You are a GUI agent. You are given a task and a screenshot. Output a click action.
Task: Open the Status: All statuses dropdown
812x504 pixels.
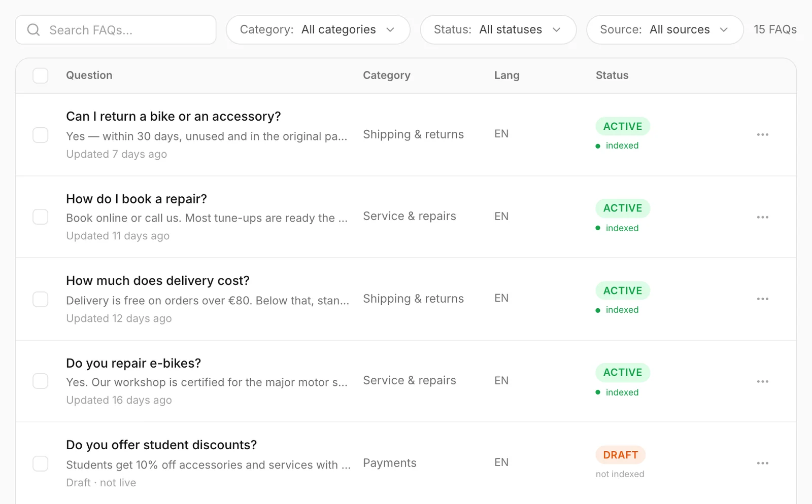coord(498,30)
